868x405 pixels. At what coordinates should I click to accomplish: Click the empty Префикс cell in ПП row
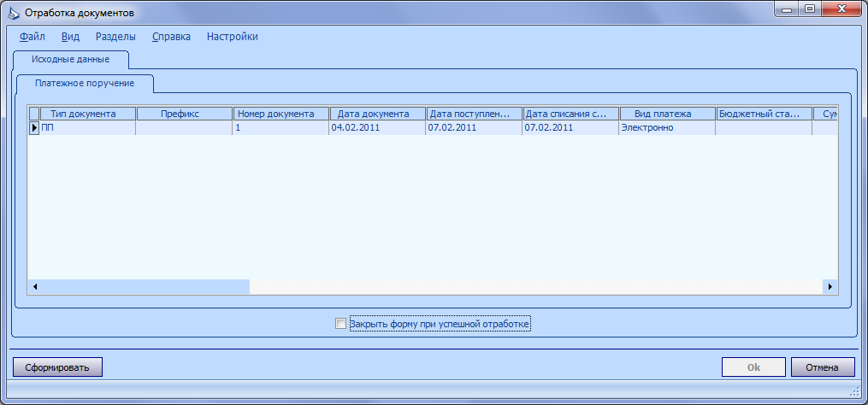[184, 128]
